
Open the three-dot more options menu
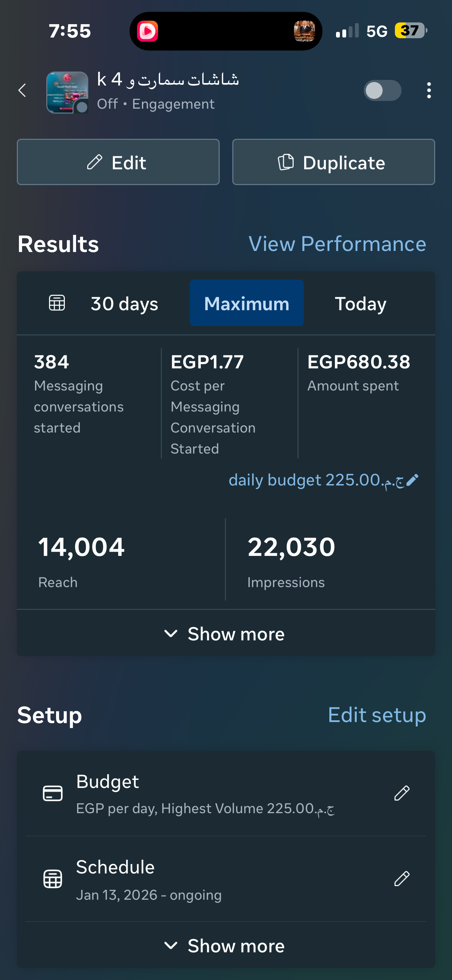tap(429, 90)
